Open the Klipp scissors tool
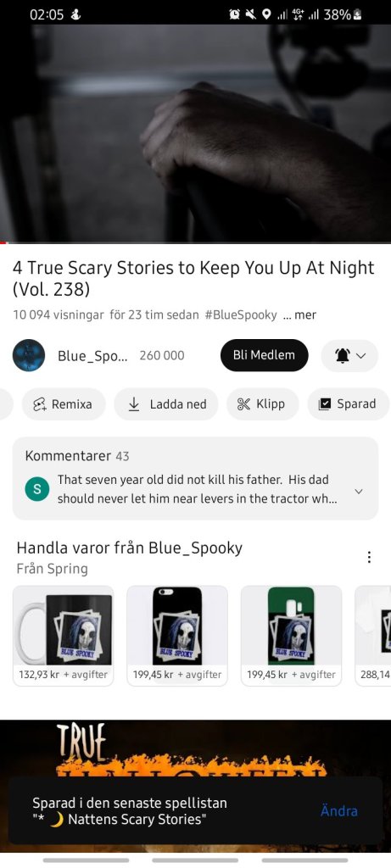Screen dimensions: 391x868 coord(263,404)
